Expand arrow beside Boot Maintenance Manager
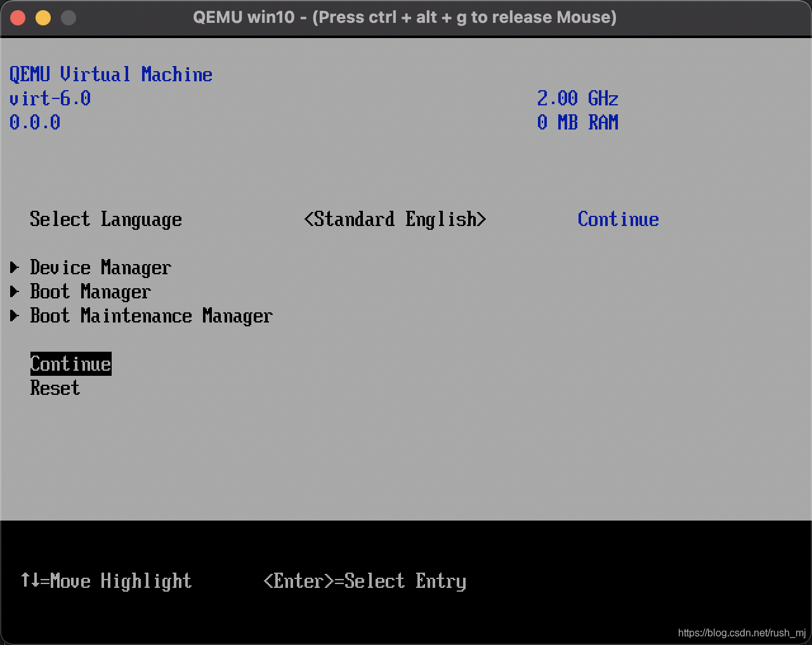 coord(15,316)
